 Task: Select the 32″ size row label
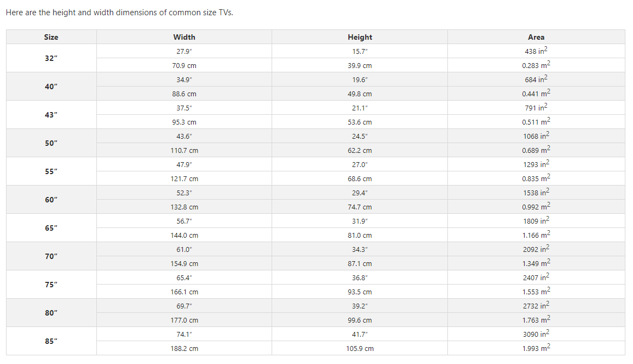click(x=51, y=58)
